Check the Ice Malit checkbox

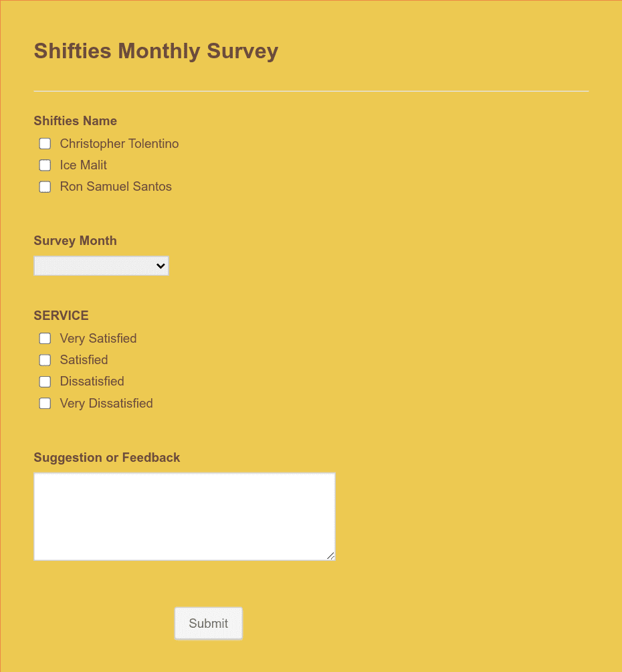pyautogui.click(x=44, y=165)
